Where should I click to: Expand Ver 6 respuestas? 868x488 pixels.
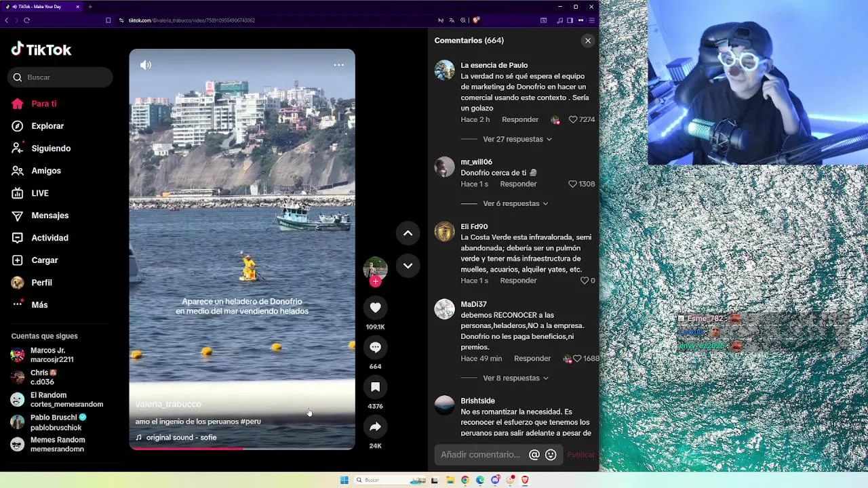tap(515, 203)
